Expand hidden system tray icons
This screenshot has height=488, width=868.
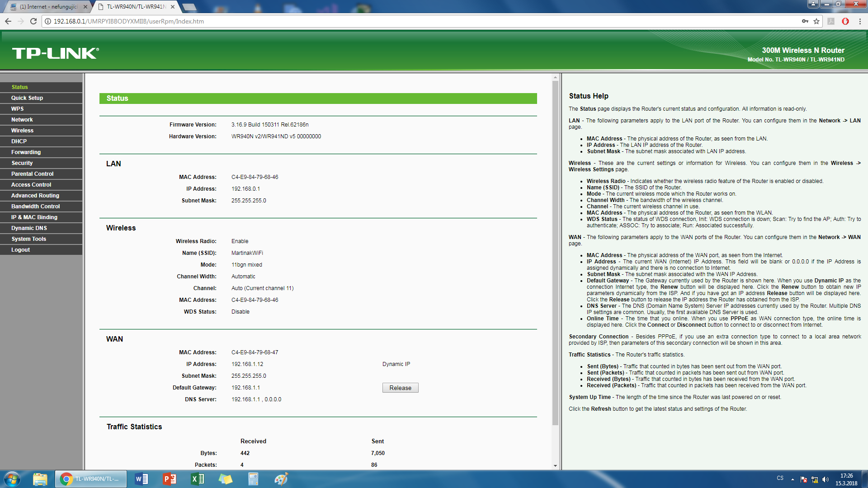click(x=793, y=479)
